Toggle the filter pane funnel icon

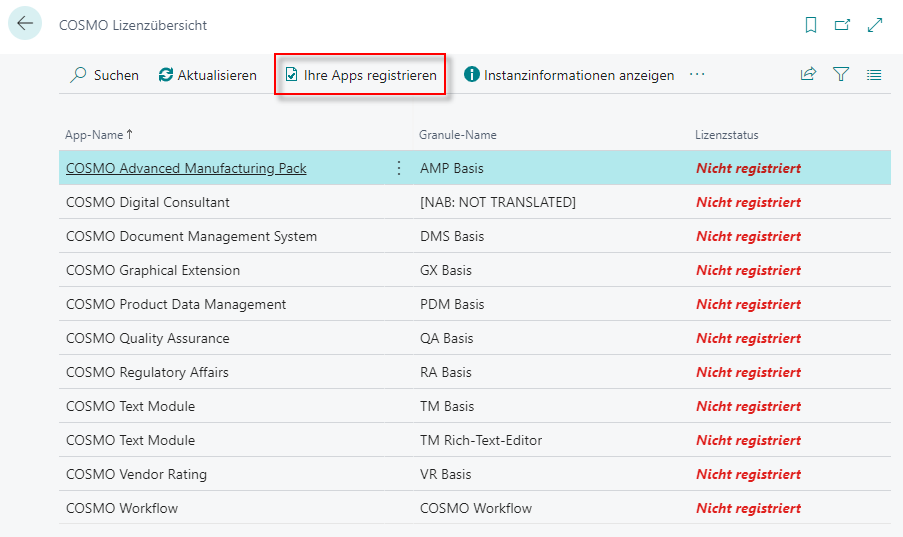pyautogui.click(x=841, y=75)
